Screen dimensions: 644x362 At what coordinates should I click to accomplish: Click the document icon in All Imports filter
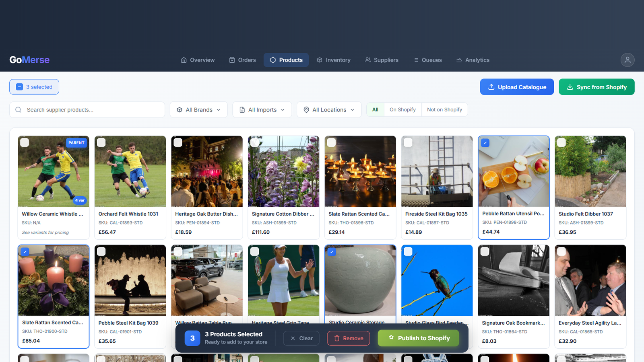click(242, 110)
